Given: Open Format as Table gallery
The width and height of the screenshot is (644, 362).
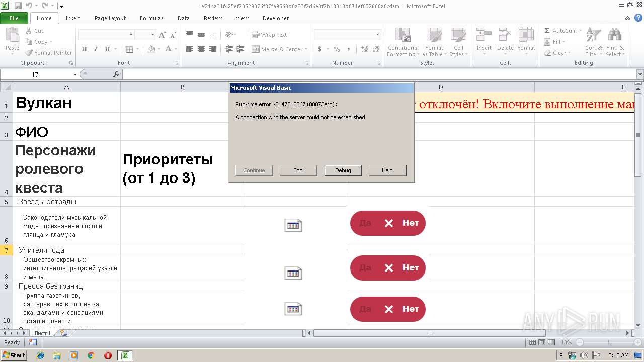Looking at the screenshot, I should 434,42.
